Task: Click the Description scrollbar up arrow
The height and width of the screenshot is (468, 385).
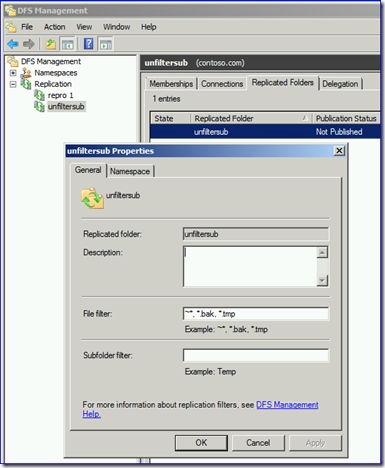Action: coord(322,252)
